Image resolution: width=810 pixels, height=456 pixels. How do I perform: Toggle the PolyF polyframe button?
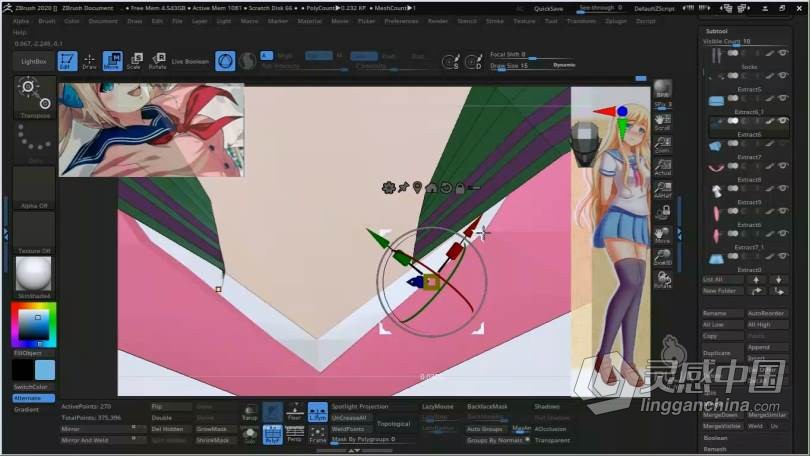272,434
